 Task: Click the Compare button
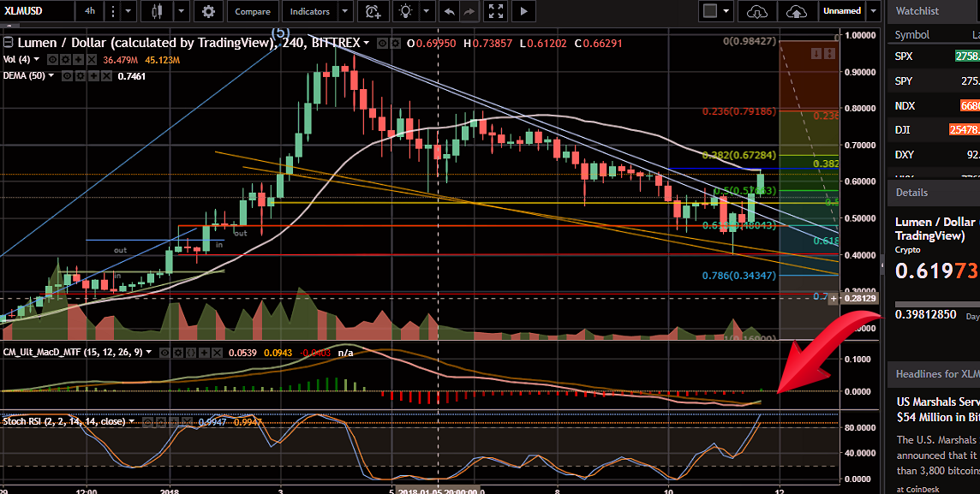tap(253, 11)
